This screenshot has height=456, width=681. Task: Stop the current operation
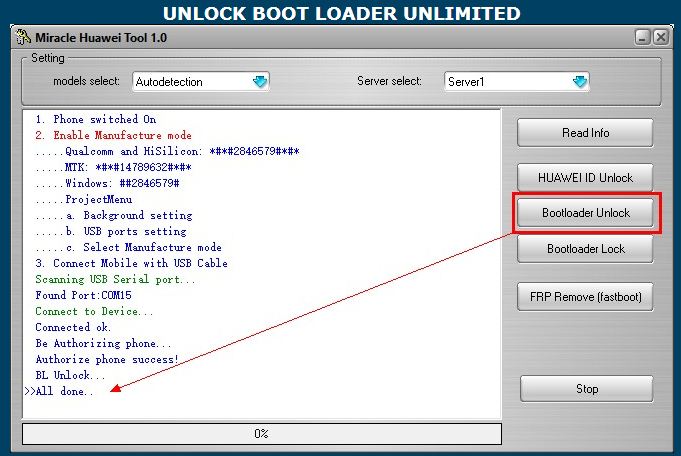[x=586, y=389]
